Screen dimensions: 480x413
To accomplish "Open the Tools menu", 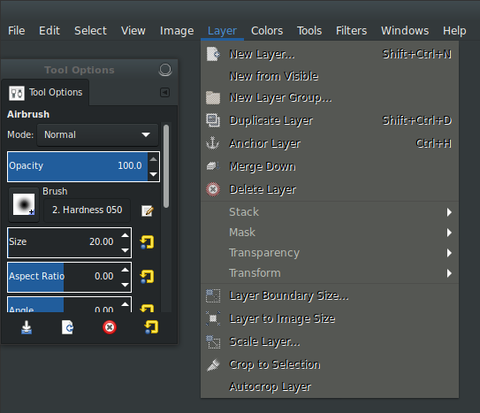I will [309, 31].
